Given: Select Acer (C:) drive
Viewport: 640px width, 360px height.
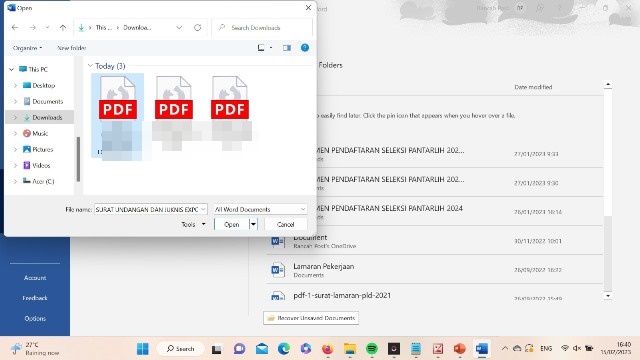Looking at the screenshot, I should coord(38,181).
